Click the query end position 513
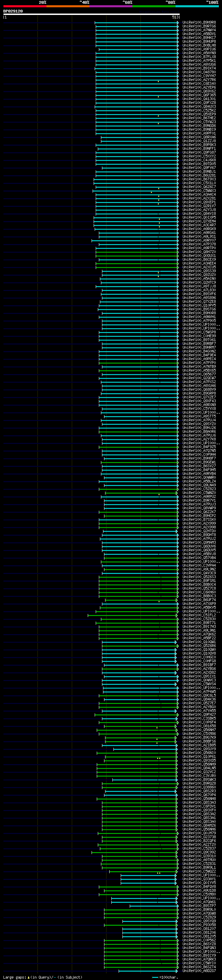The image size is (222, 980). point(175,17)
